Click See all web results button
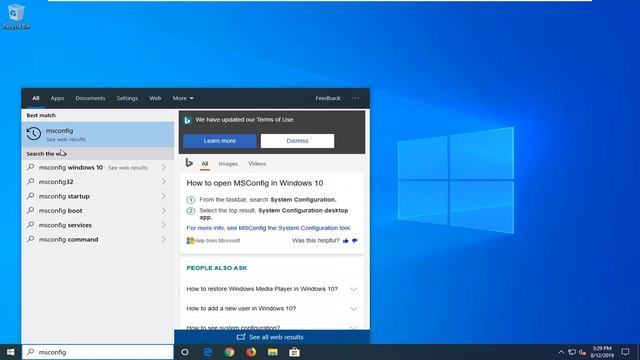This screenshot has width=640, height=360. tap(272, 337)
